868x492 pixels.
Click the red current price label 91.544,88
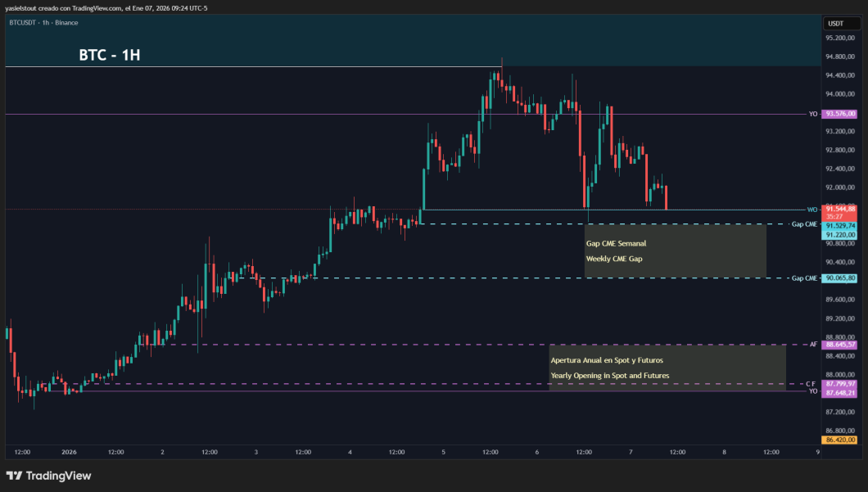[839, 210]
